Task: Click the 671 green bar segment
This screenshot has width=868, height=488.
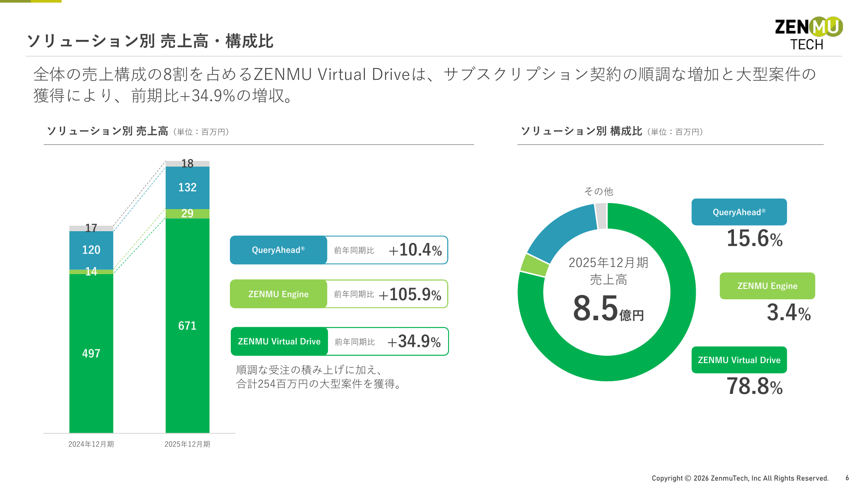Action: coord(187,325)
